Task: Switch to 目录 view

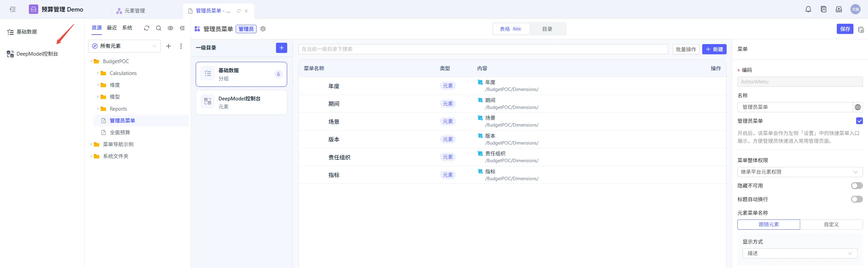Action: [x=547, y=29]
